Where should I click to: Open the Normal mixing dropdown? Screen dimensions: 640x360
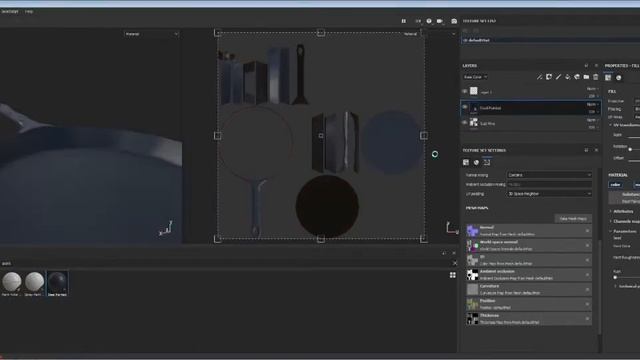click(549, 175)
